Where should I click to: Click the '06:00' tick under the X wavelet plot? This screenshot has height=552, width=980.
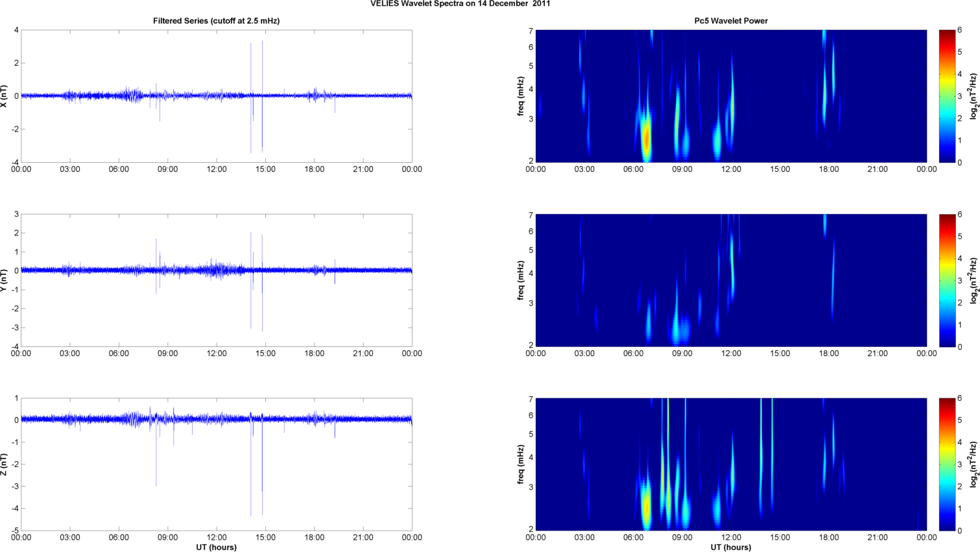(634, 169)
